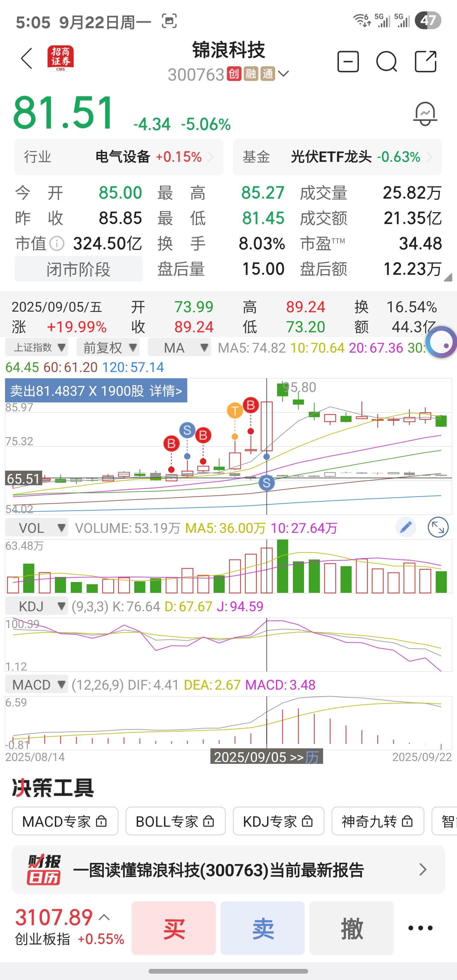
Task: Expand chart to fullscreen icon
Action: tap(438, 527)
